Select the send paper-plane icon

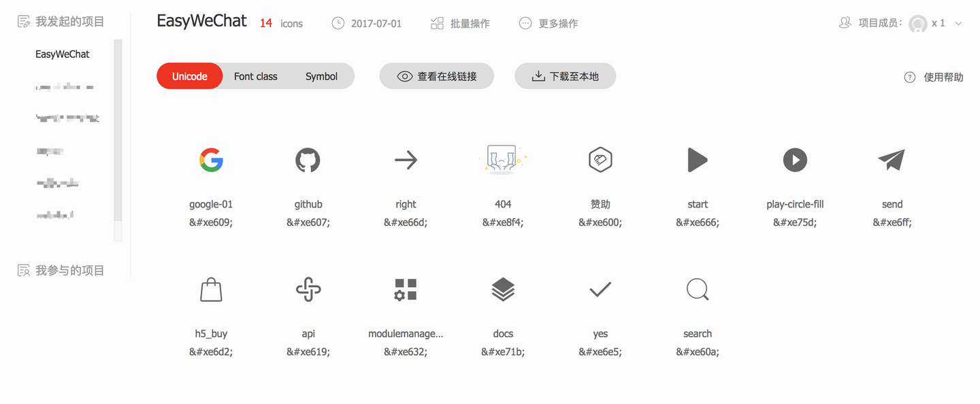[892, 160]
